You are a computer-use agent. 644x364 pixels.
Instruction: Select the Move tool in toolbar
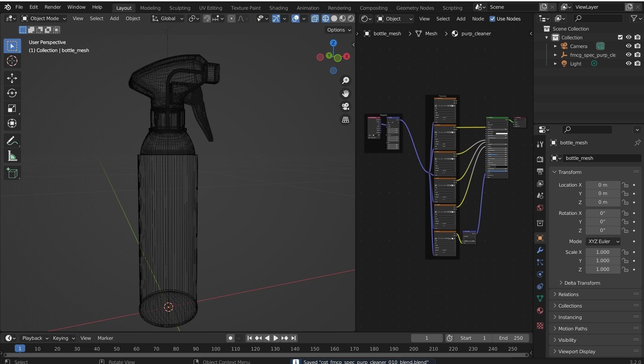[12, 78]
